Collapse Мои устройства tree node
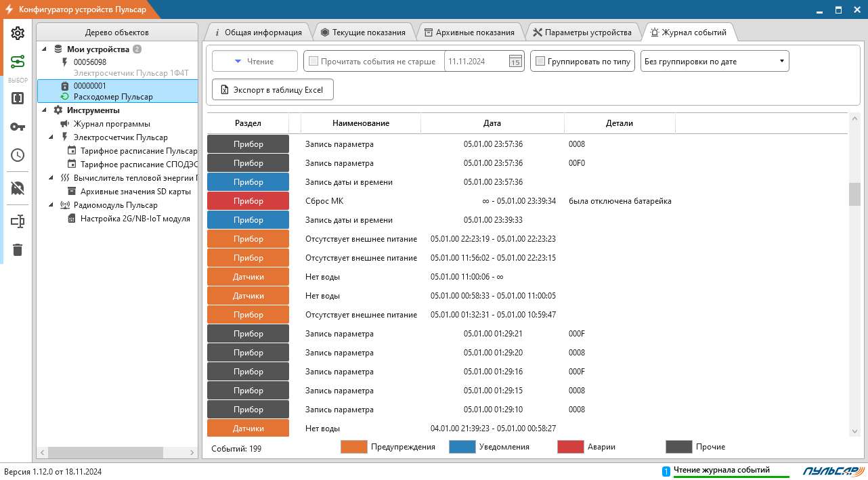868x480 pixels. (x=45, y=49)
